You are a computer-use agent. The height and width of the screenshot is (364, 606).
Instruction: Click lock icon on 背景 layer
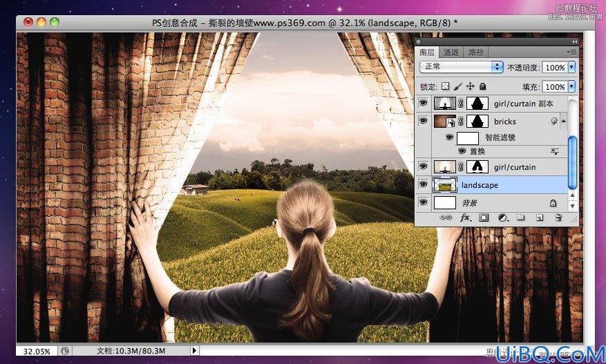tap(553, 203)
